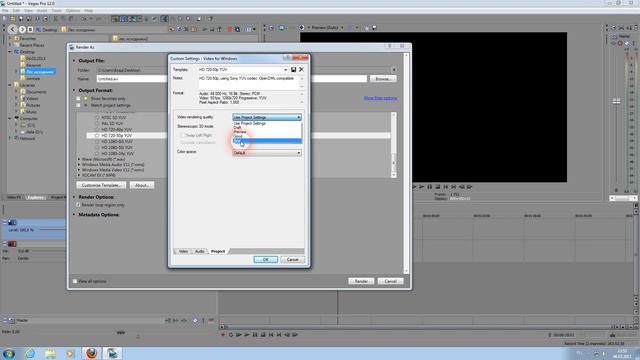Switch to the Project tab in Custom Settings
The height and width of the screenshot is (360, 640).
pyautogui.click(x=218, y=251)
